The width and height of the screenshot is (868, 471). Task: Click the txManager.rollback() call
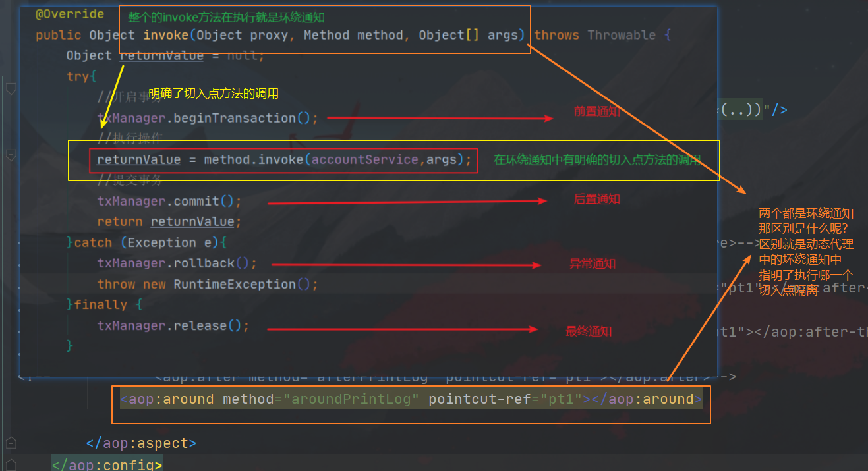177,263
